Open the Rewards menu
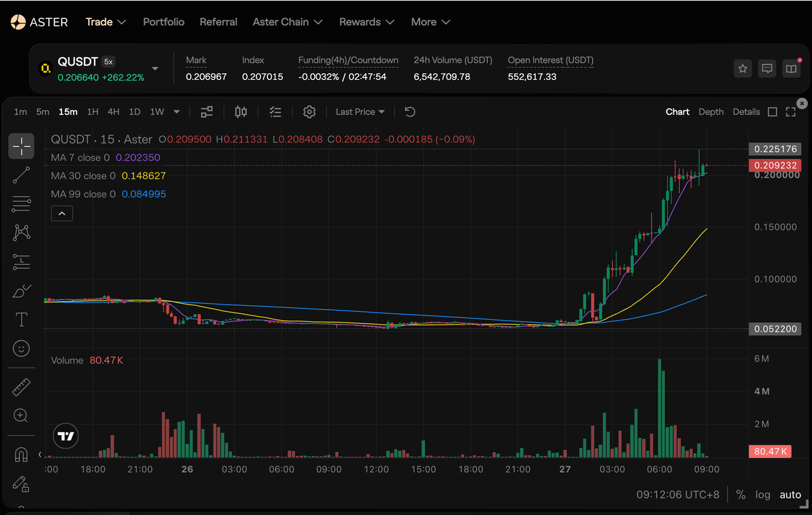Image resolution: width=812 pixels, height=515 pixels. (367, 22)
